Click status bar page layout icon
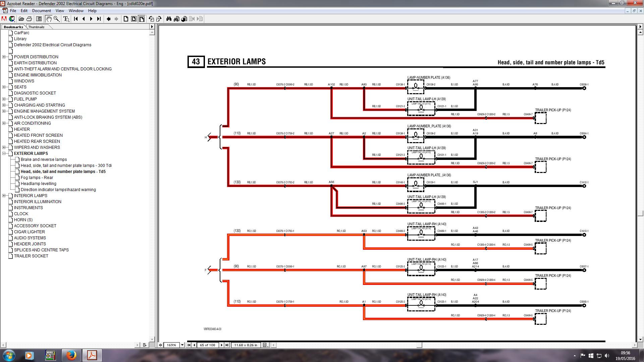 pos(265,345)
